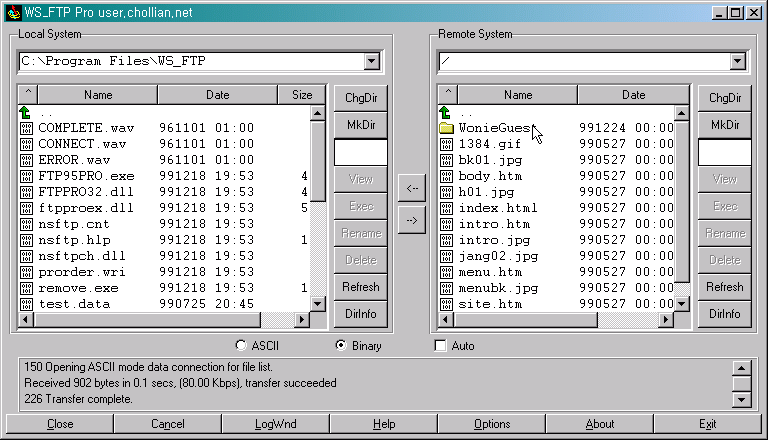Screen dimensions: 768x440
Task: Open remote directory path dropdown
Action: pyautogui.click(x=737, y=61)
